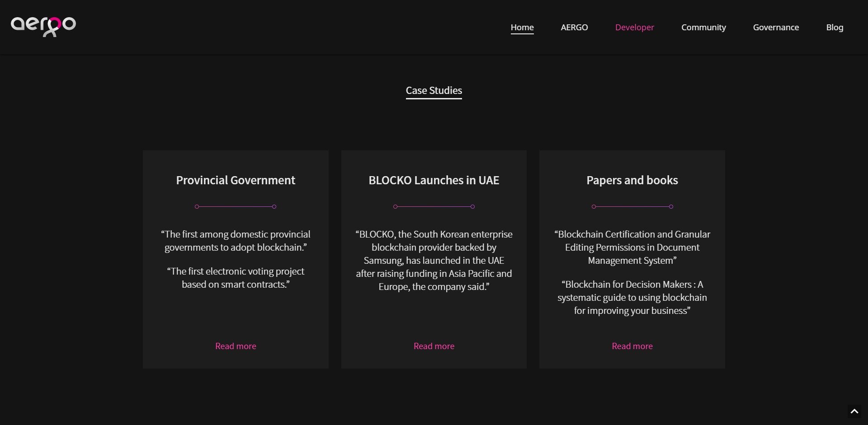
Task: Click the BLOCKO Launches in UAE title
Action: point(434,180)
